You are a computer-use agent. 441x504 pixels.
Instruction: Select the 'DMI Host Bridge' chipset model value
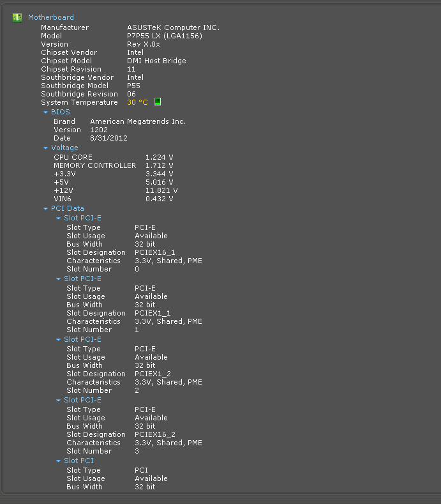156,61
